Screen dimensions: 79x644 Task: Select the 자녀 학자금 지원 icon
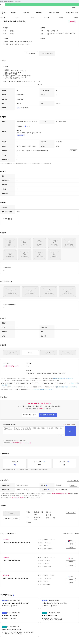(x=69, y=243)
